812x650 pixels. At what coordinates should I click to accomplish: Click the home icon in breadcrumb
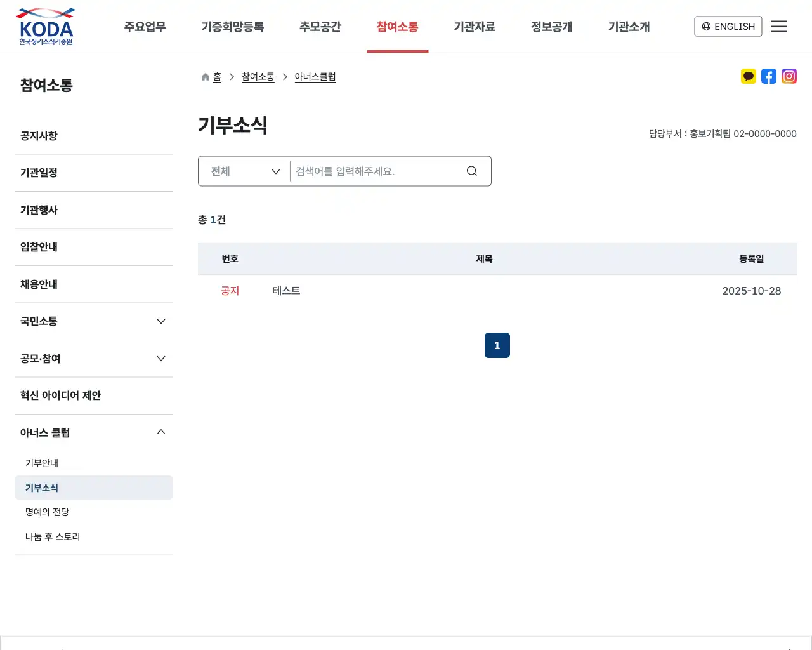[x=205, y=76]
